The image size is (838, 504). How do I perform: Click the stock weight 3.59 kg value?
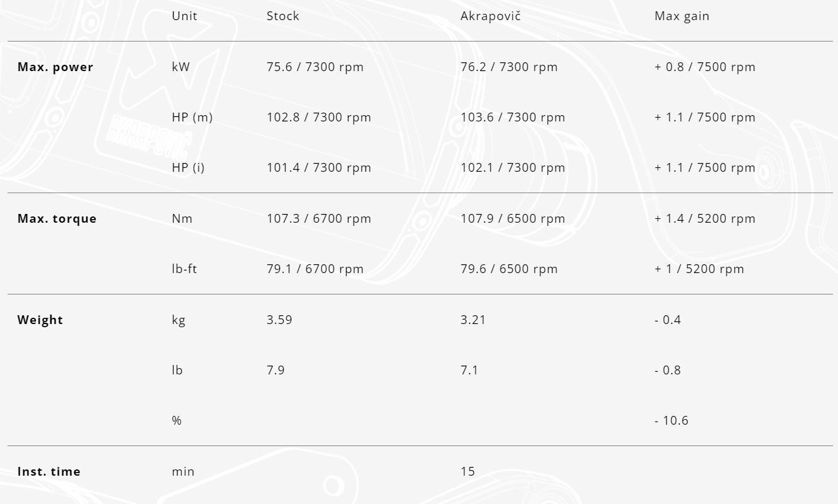tap(279, 320)
